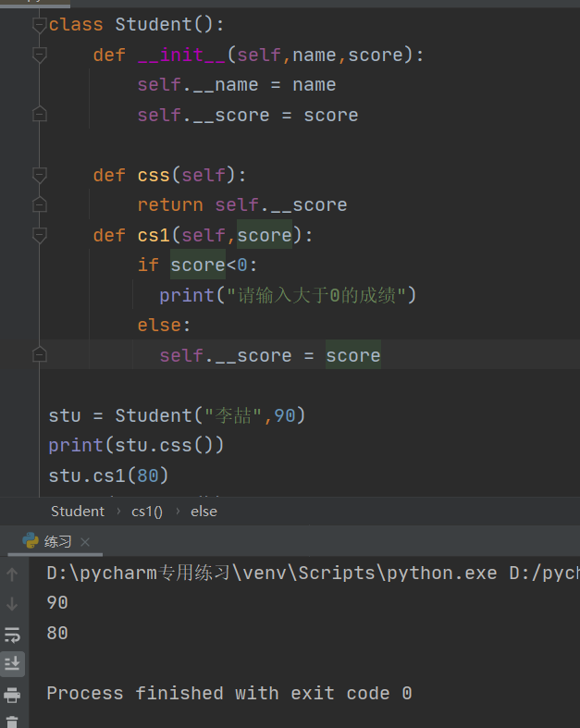Click the python.exe path line in console
The width and height of the screenshot is (580, 728).
coord(313,573)
